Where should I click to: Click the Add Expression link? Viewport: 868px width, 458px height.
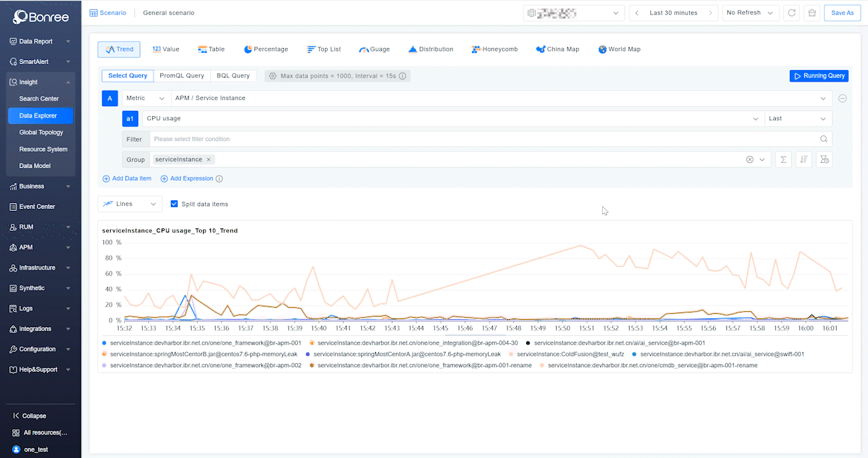[x=191, y=178]
